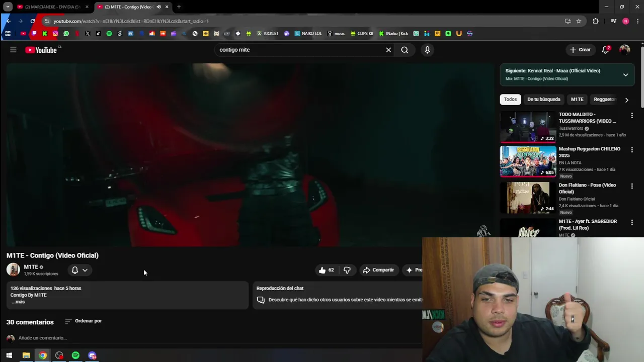Select the De tu búsqueda chip
Image resolution: width=644 pixels, height=362 pixels.
pyautogui.click(x=543, y=100)
